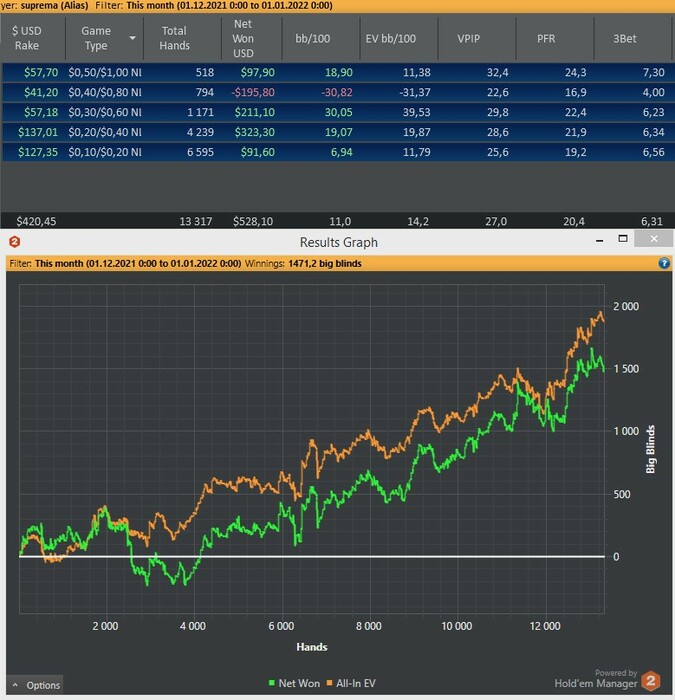Viewport: 675px width, 700px height.
Task: Click the Hands axis label
Action: 312,646
